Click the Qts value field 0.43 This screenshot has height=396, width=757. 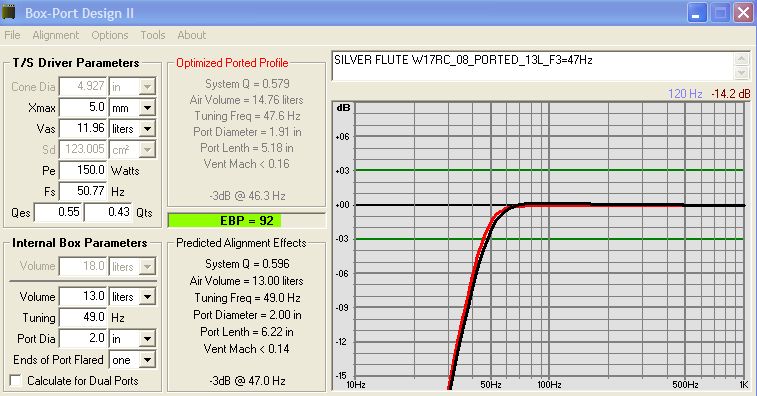pos(108,212)
